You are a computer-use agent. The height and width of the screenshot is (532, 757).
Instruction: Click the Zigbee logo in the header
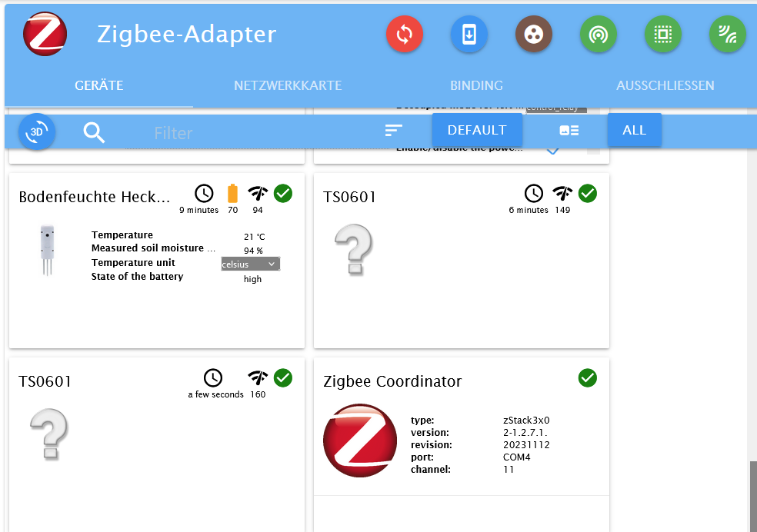[45, 34]
